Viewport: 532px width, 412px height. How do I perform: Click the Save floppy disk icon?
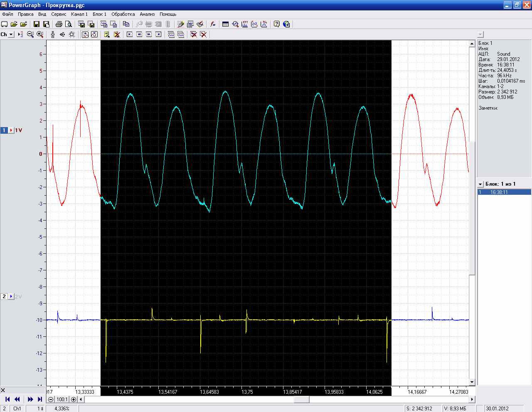pos(36,24)
